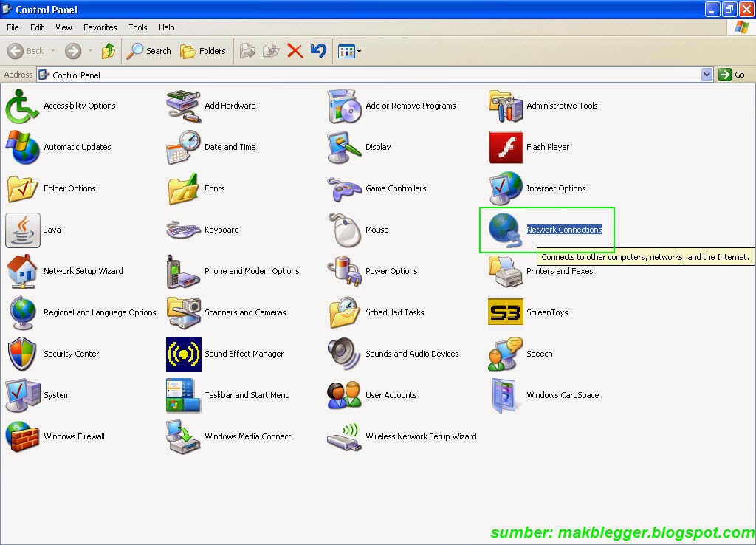Open Add Hardware wizard icon
This screenshot has width=756, height=545.
[x=183, y=106]
